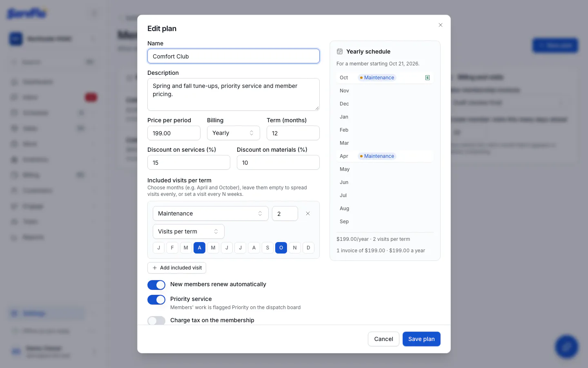Click the Maintenance tag in the Oct row
The height and width of the screenshot is (368, 588).
click(x=377, y=78)
